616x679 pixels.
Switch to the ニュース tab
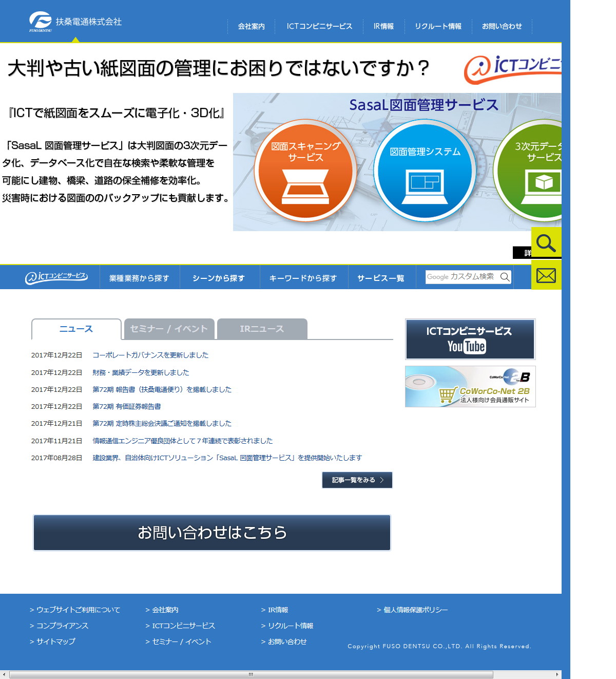pyautogui.click(x=76, y=329)
